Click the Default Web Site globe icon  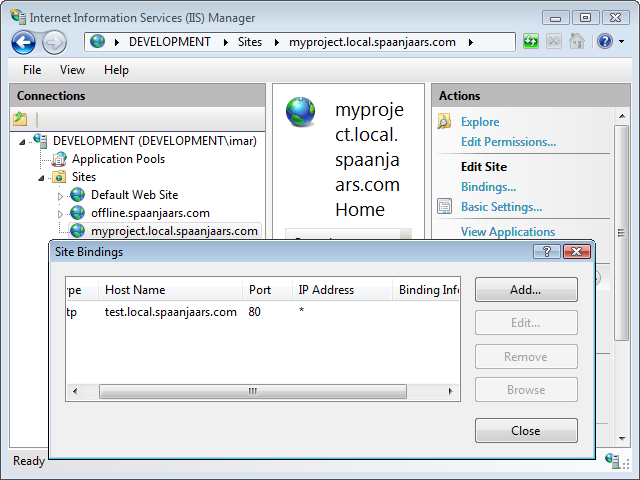pos(78,195)
